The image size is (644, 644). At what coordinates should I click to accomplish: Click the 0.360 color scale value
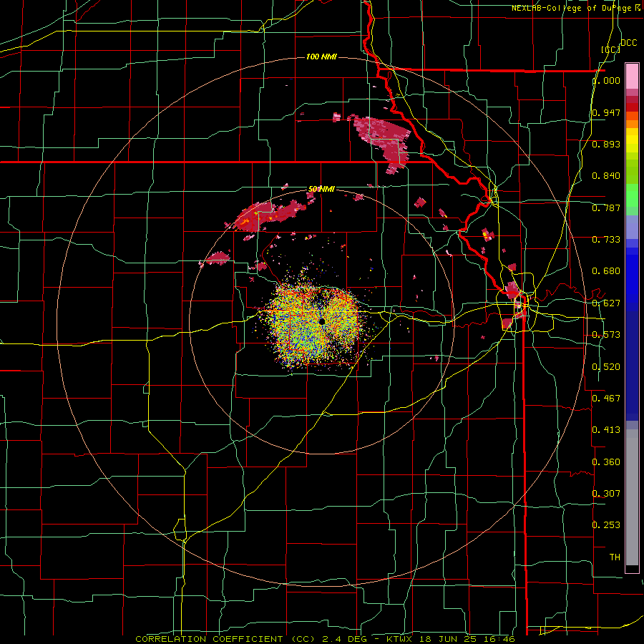(x=606, y=462)
